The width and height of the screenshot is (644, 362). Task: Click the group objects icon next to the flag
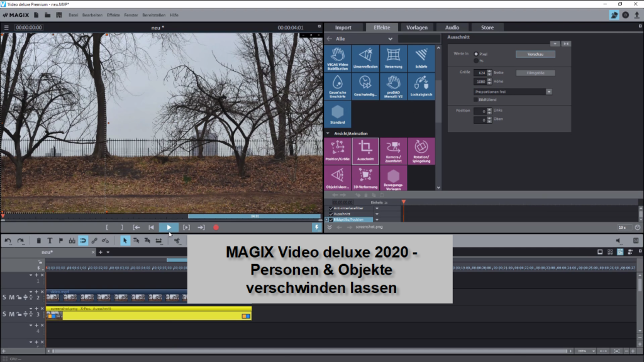[x=72, y=241]
